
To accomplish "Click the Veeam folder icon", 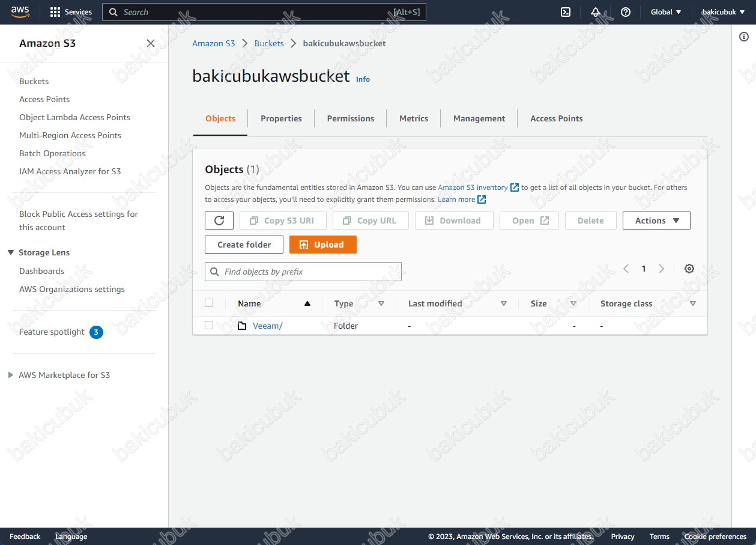I will pyautogui.click(x=242, y=326).
